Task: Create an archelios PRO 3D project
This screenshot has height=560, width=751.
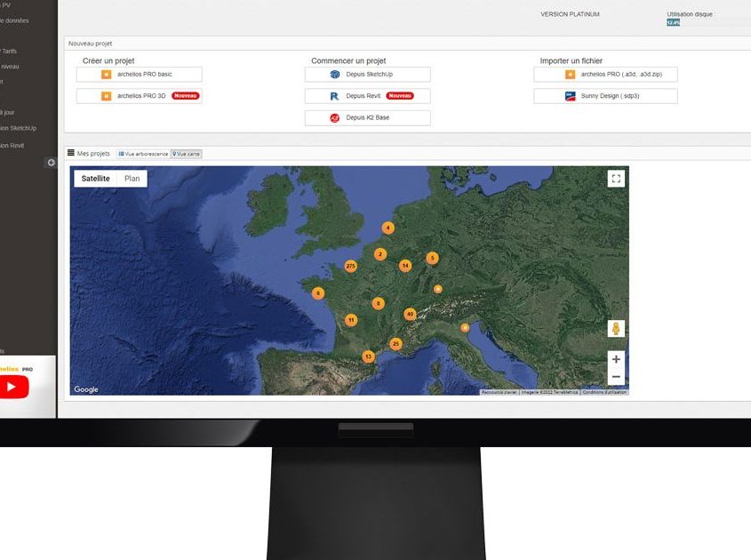Action: [139, 96]
